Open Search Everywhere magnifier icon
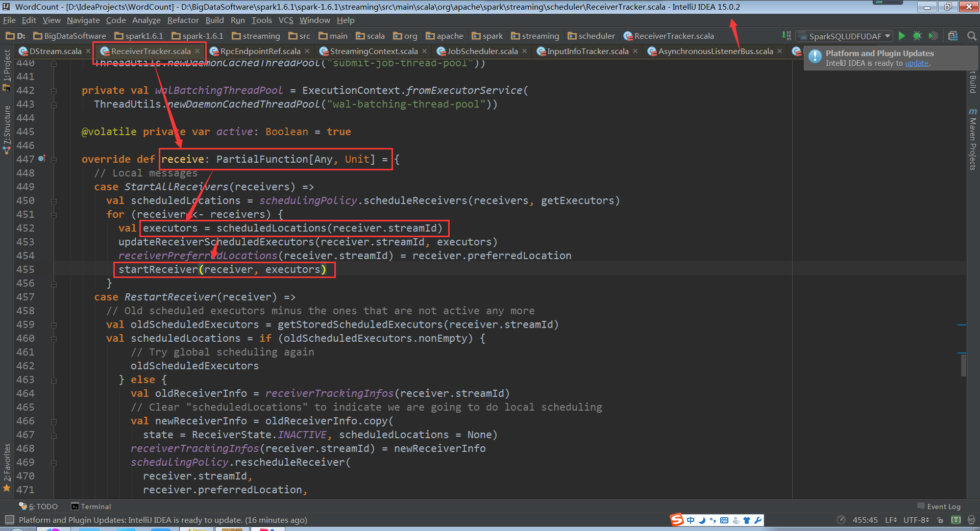 point(972,36)
